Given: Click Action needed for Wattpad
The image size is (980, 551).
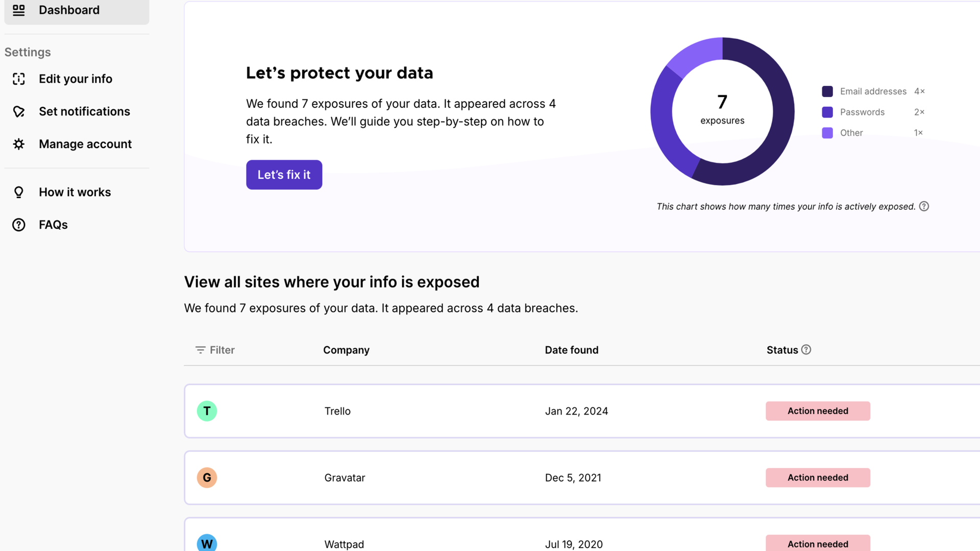Looking at the screenshot, I should click(x=818, y=543).
